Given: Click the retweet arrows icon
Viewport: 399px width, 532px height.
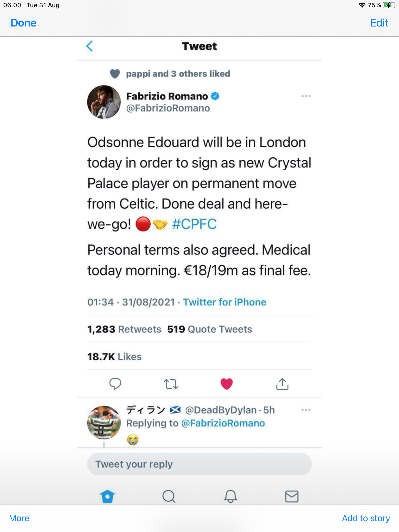Looking at the screenshot, I should (x=171, y=384).
